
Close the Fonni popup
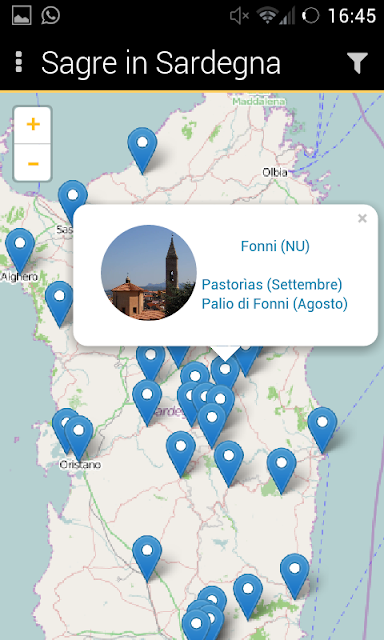pos(362,219)
